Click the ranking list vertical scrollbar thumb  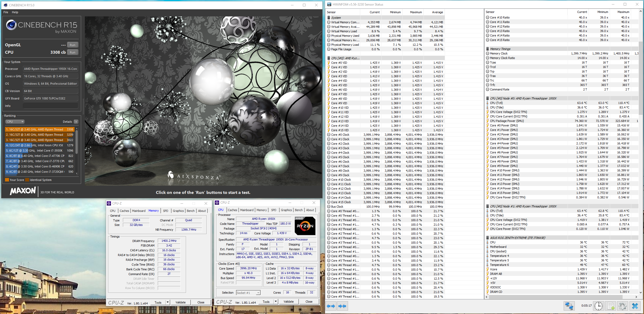[x=77, y=142]
